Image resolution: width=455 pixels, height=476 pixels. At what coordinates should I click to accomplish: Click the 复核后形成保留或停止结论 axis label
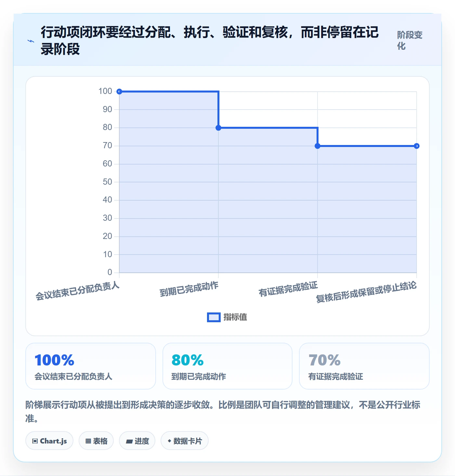[366, 292]
